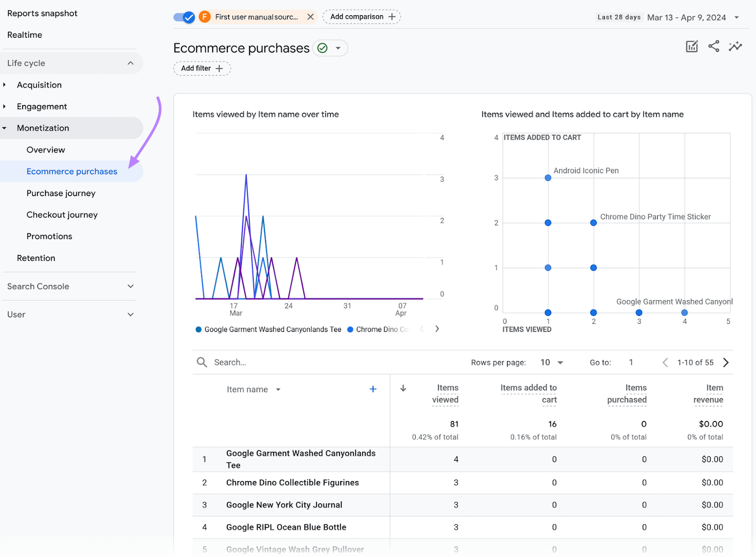Open the Purchase journey report
The width and height of the screenshot is (756, 557).
(x=61, y=193)
